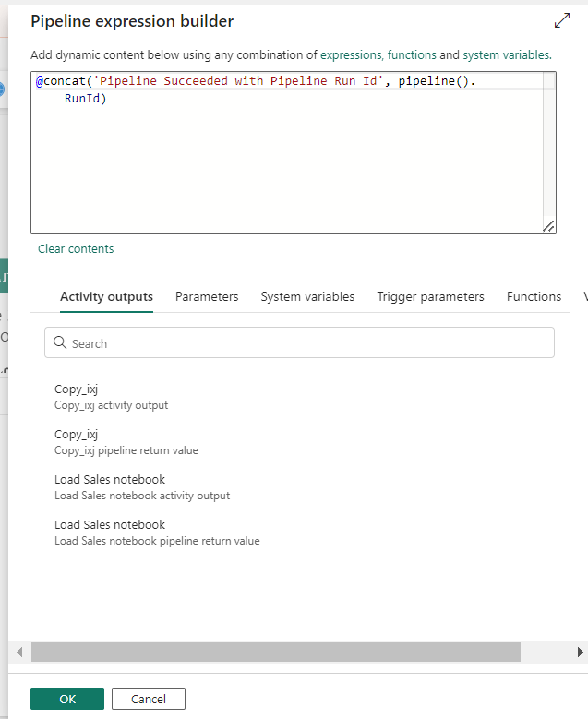Click the Pipeline expression builder title
The image size is (588, 719).
tap(132, 21)
